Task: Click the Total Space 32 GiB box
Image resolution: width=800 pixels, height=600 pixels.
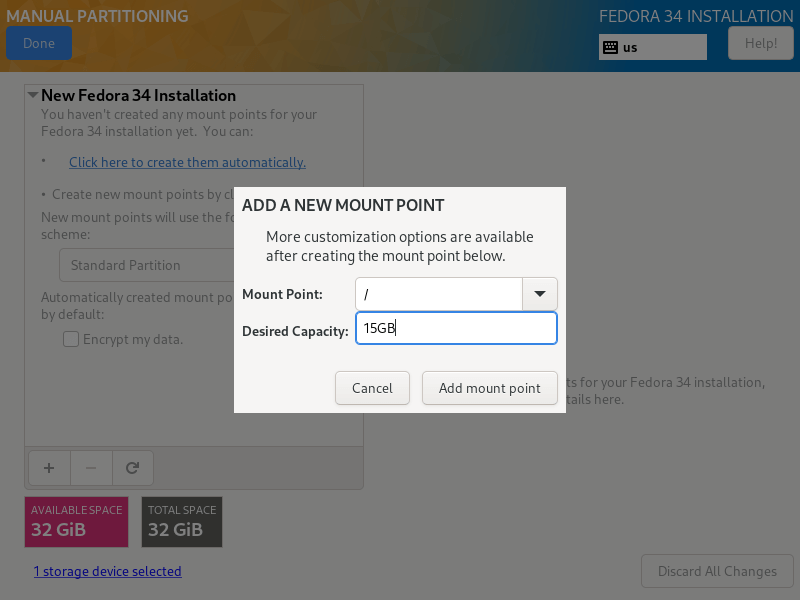Action: 181,521
